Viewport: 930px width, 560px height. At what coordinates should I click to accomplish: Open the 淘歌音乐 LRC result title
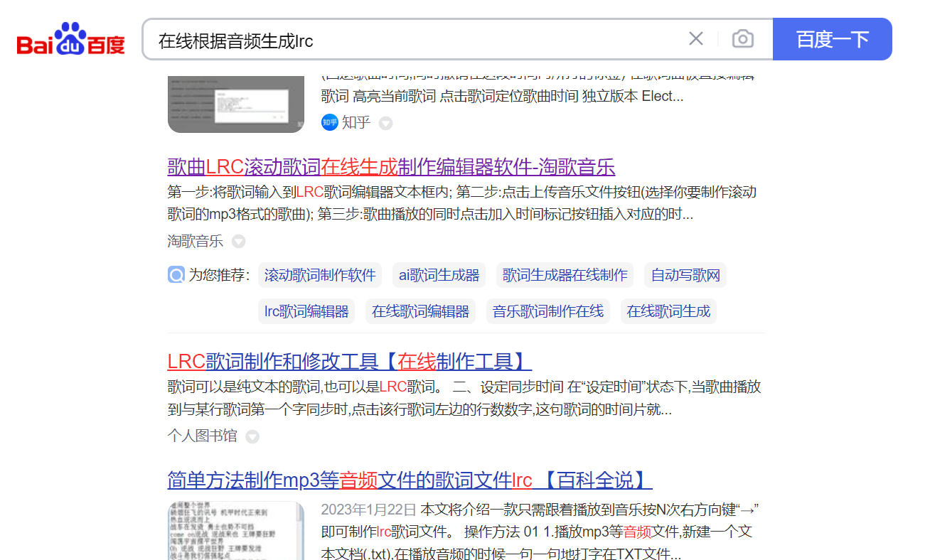point(391,167)
